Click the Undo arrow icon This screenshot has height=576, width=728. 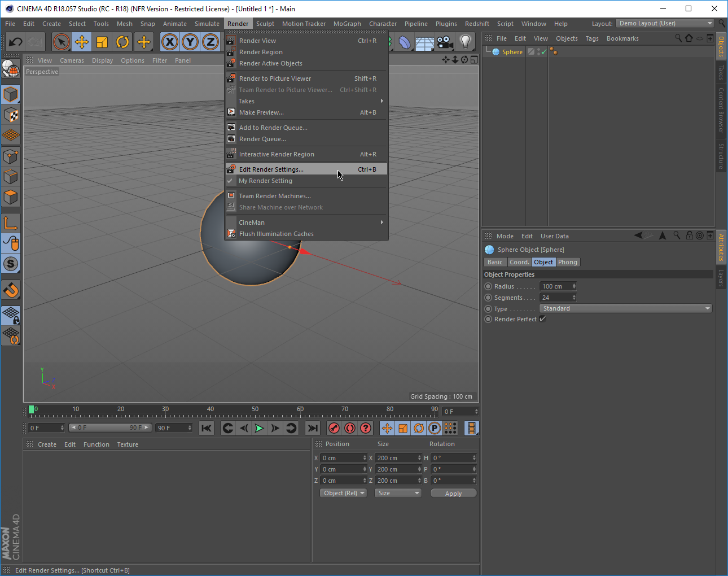tap(16, 42)
